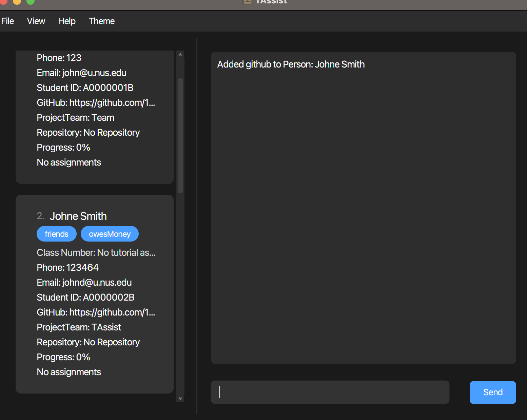Viewport: 527px width, 420px height.
Task: Open the Theme menu
Action: 102,21
